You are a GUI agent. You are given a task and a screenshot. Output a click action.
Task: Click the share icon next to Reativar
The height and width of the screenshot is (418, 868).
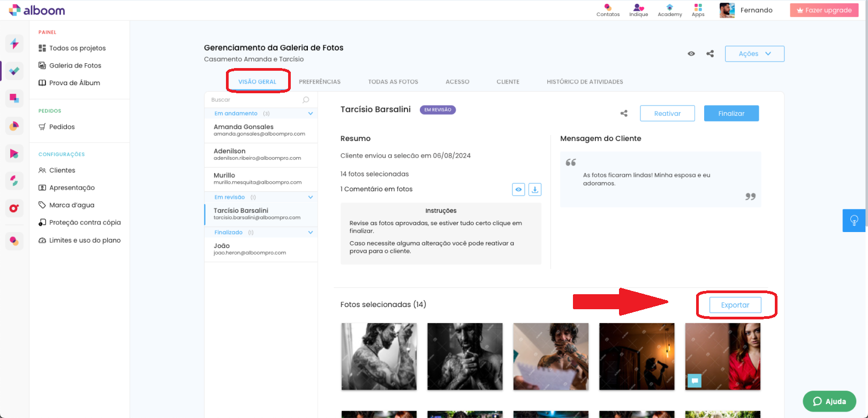coord(624,113)
